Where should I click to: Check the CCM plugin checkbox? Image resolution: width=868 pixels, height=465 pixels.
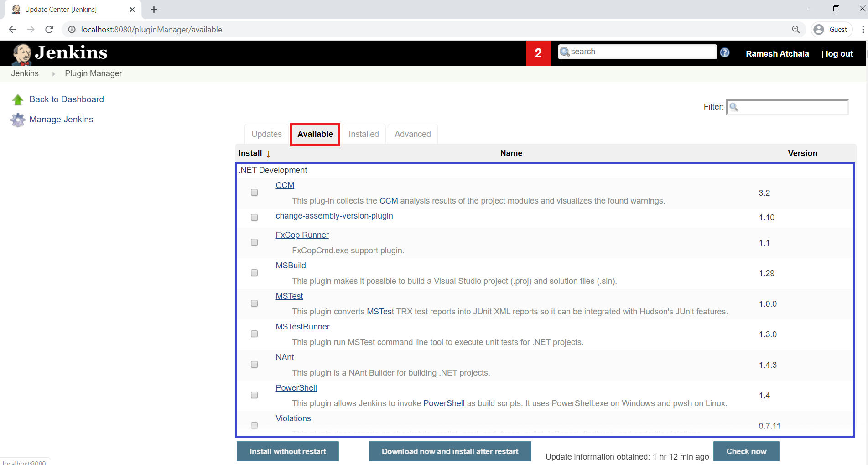tap(255, 193)
